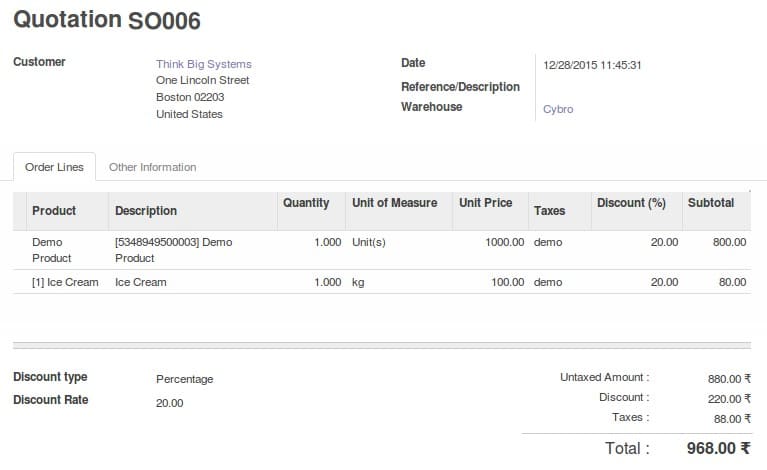Open the Cybro warehouse link
The image size is (767, 470).
(x=558, y=109)
